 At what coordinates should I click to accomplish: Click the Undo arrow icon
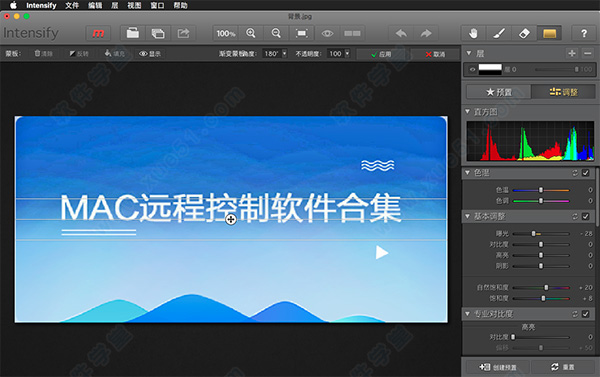[x=401, y=34]
